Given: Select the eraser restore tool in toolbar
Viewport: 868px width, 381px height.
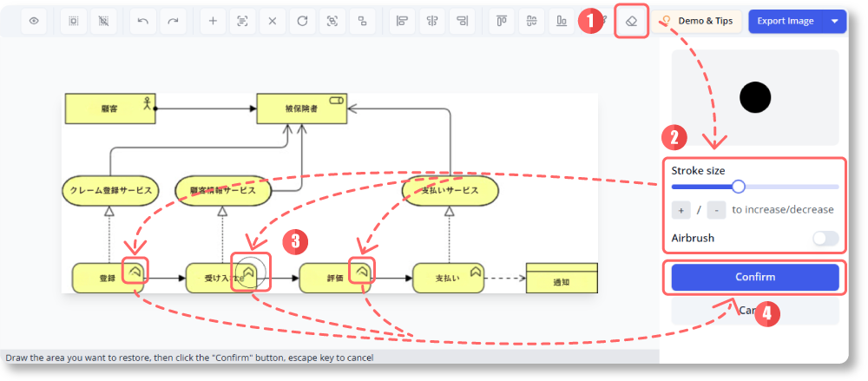Looking at the screenshot, I should 631,22.
